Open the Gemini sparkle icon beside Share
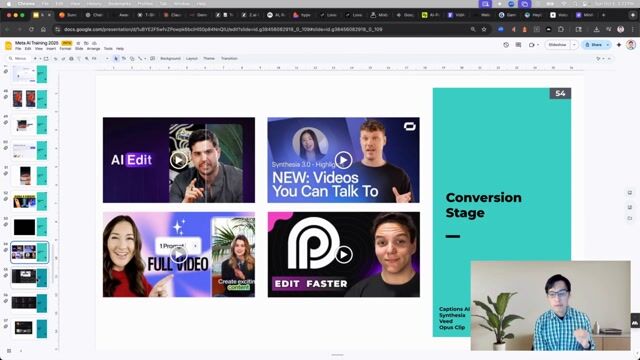Viewport: 640px width, 360px height. tap(619, 45)
